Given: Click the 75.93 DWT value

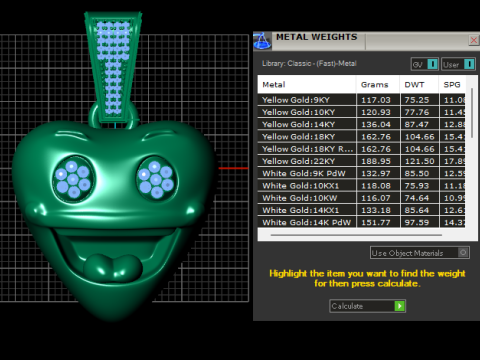Looking at the screenshot, I should 417,186.
